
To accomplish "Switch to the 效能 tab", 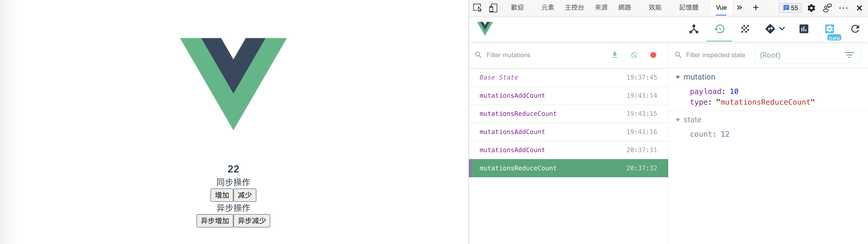I will click(x=655, y=7).
